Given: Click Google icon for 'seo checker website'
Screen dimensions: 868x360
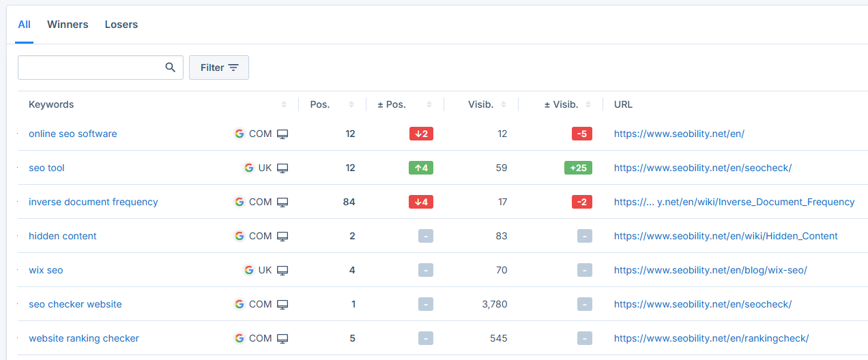Looking at the screenshot, I should pyautogui.click(x=240, y=304).
